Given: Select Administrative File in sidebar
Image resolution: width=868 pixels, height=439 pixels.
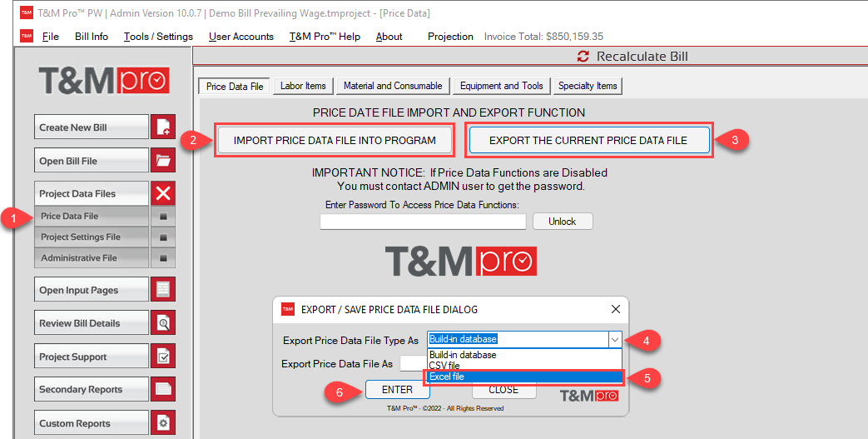Looking at the screenshot, I should point(92,257).
